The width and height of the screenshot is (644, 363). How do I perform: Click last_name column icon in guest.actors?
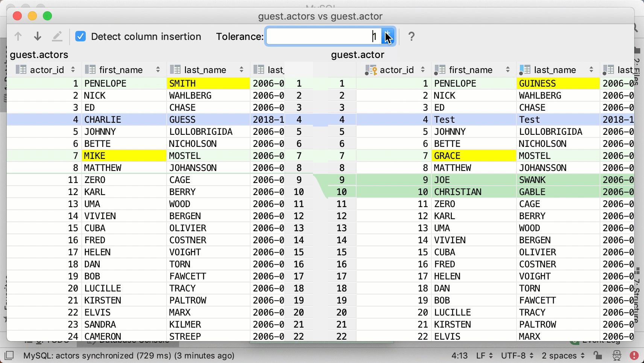click(175, 70)
